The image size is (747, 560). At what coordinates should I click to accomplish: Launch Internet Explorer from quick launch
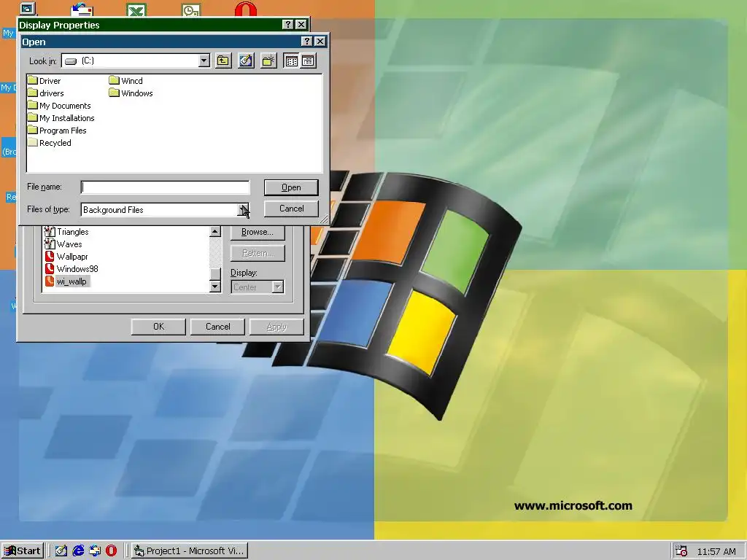click(78, 551)
